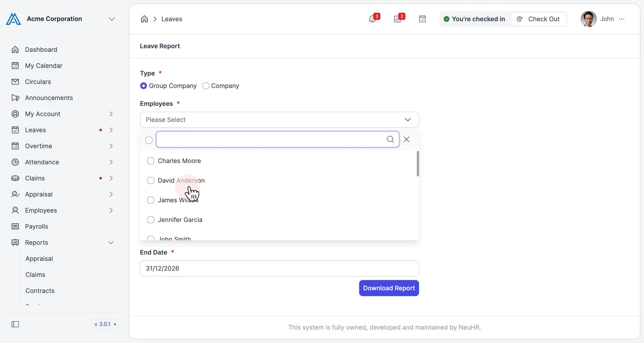This screenshot has height=343, width=644.
Task: Open notifications bell icon
Action: tap(372, 19)
